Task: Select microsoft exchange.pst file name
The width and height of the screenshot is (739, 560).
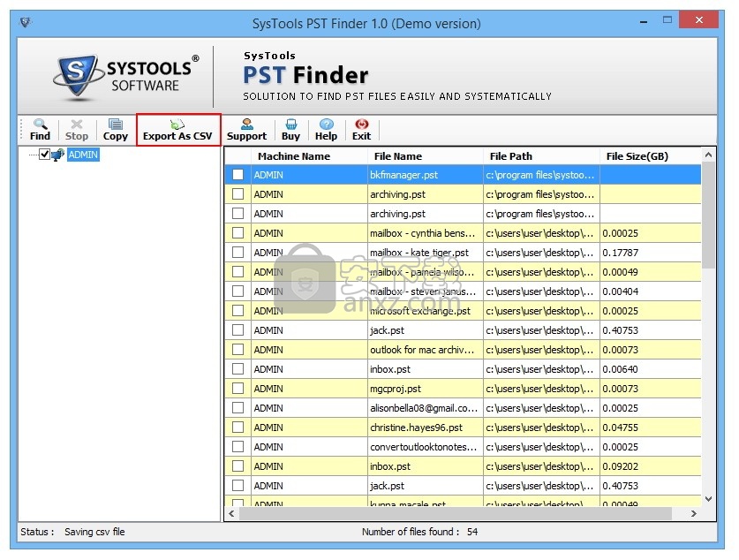Action: [420, 311]
